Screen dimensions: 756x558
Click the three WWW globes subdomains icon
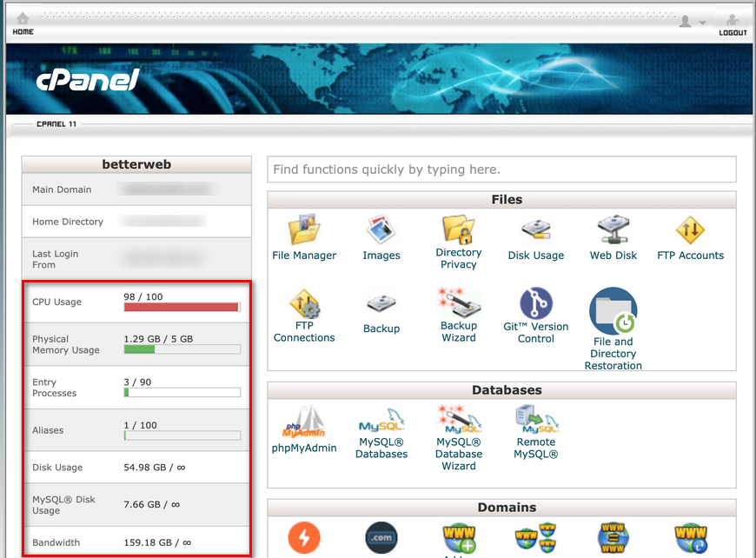(x=535, y=538)
